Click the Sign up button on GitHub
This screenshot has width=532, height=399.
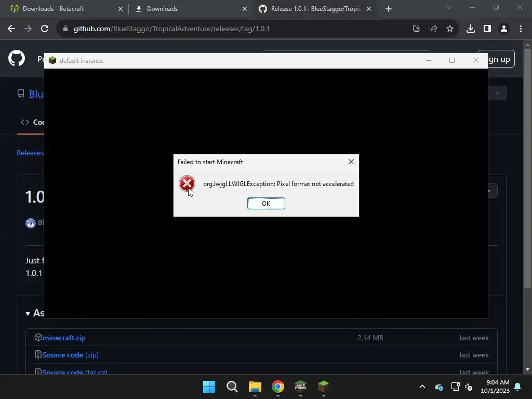click(x=501, y=59)
